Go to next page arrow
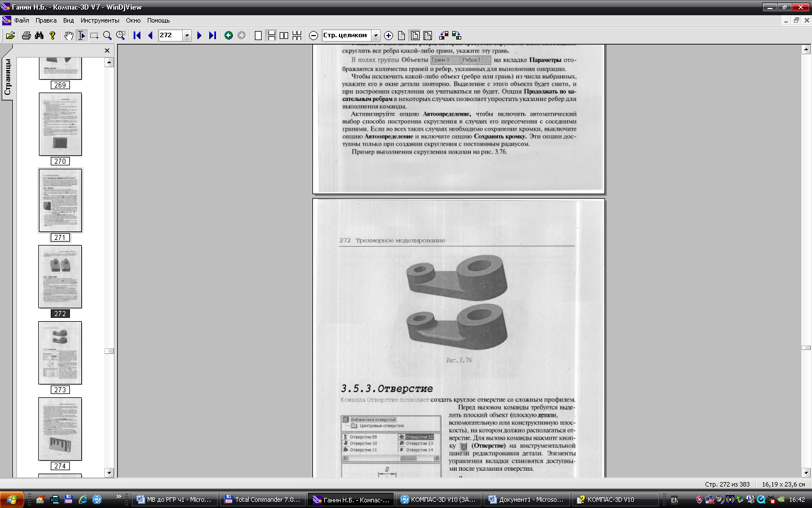Screen dimensions: 812x508 pyautogui.click(x=199, y=36)
